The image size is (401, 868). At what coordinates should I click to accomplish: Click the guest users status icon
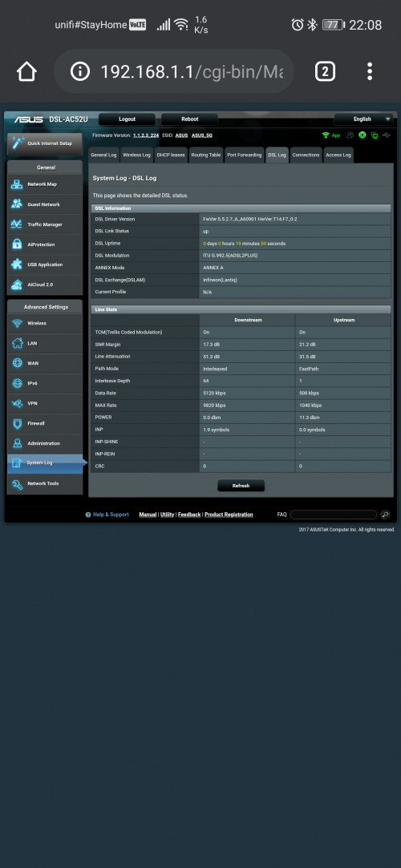(x=350, y=135)
